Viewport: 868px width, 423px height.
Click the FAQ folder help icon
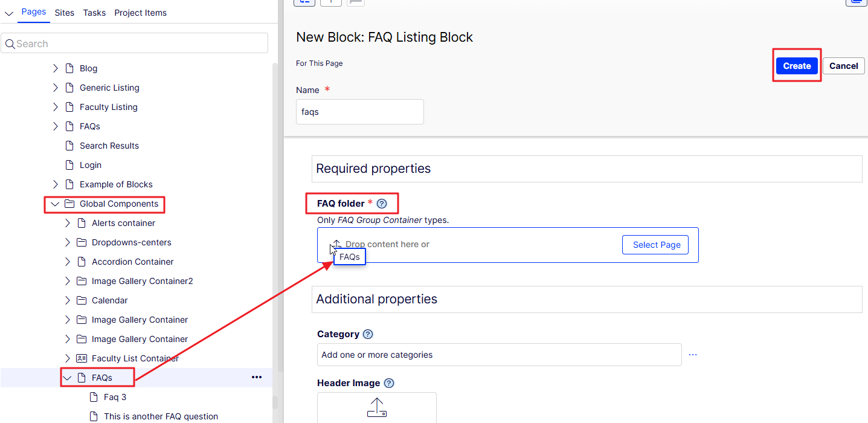(381, 204)
